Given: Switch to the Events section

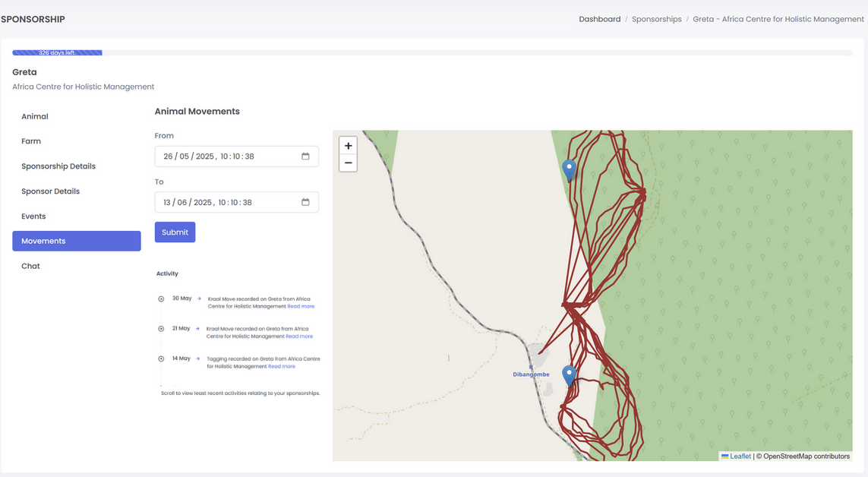Looking at the screenshot, I should pyautogui.click(x=77, y=216).
